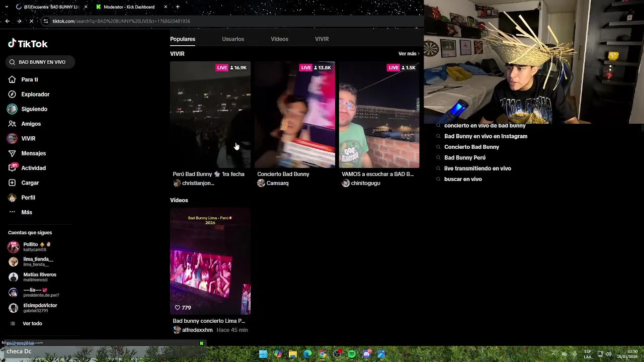This screenshot has height=362, width=644.
Task: Open the Explorador compass icon
Action: tap(12, 94)
